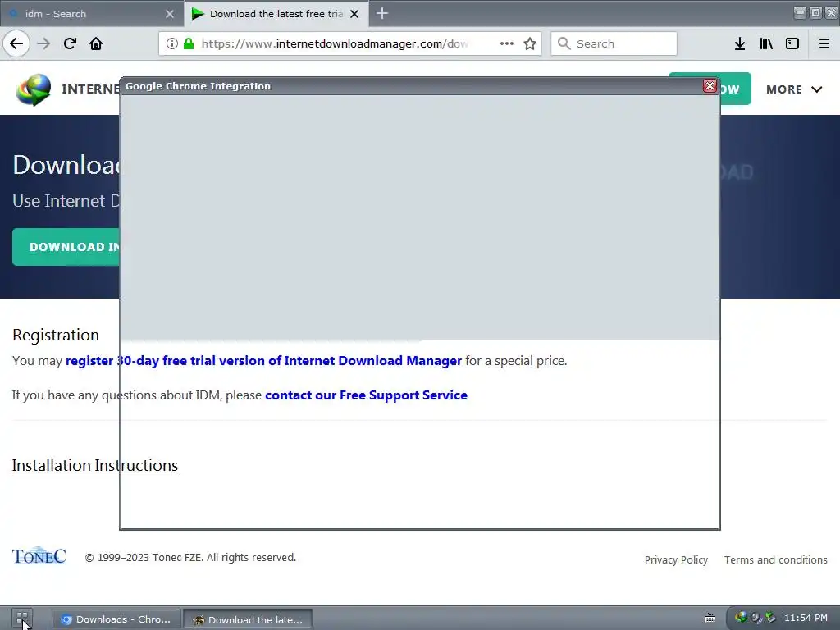Open the browser home page
Screen dimensions: 840x630
[96, 43]
